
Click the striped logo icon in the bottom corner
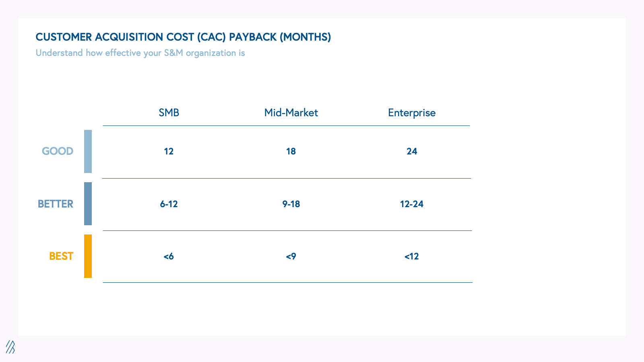pos(10,347)
